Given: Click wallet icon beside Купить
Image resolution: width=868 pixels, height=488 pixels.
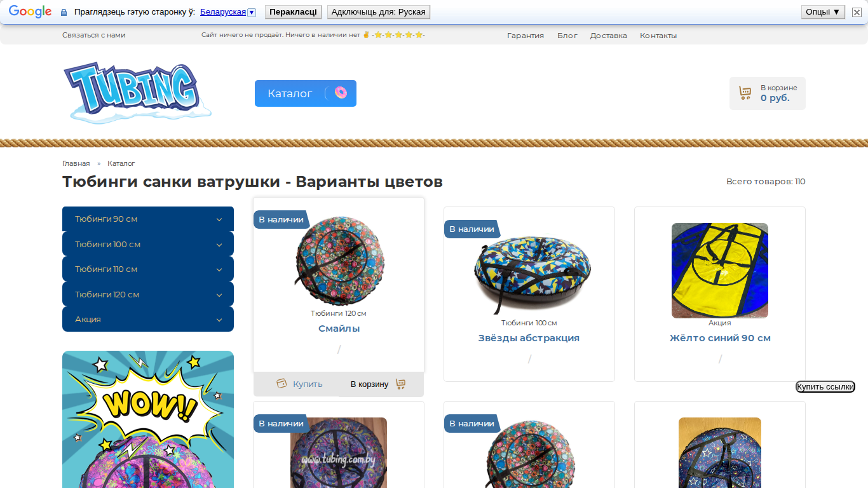Looking at the screenshot, I should pyautogui.click(x=281, y=383).
